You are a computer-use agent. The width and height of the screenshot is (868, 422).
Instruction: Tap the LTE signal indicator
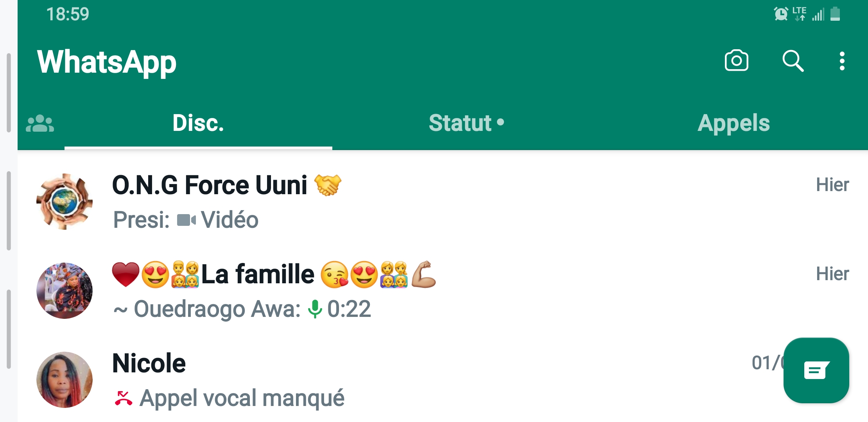click(800, 13)
